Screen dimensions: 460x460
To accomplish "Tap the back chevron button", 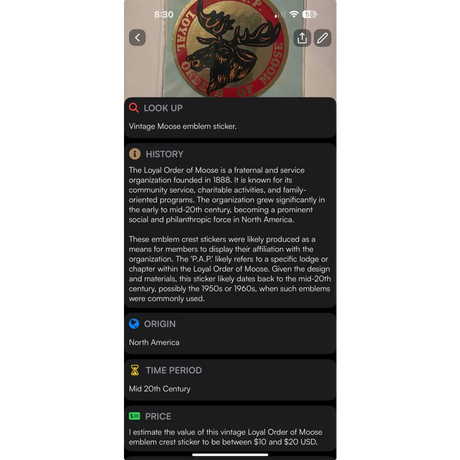I will 137,37.
